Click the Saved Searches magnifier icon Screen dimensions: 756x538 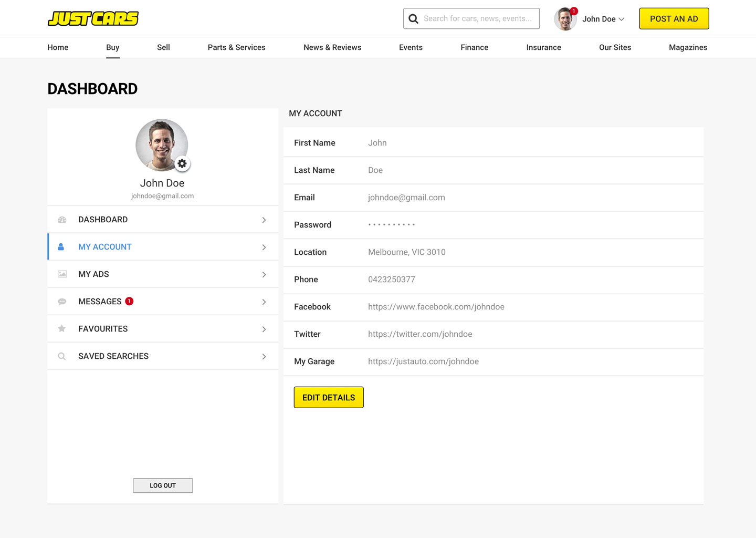(x=62, y=356)
